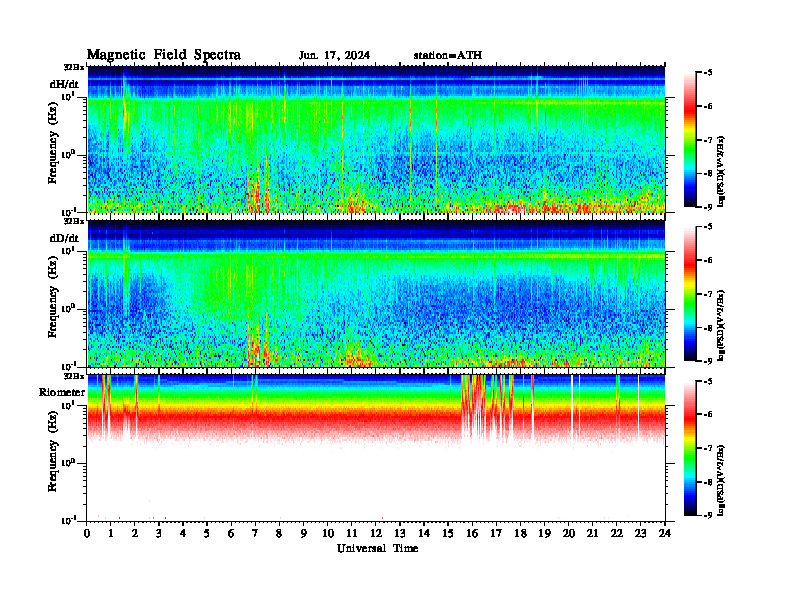The width and height of the screenshot is (792, 612).
Task: Click the "18" hour tick label
Action: (520, 534)
